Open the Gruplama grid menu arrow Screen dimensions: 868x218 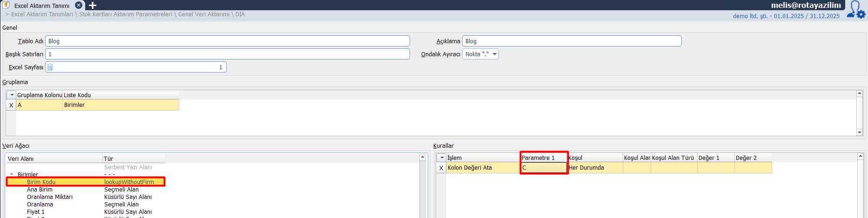point(12,95)
